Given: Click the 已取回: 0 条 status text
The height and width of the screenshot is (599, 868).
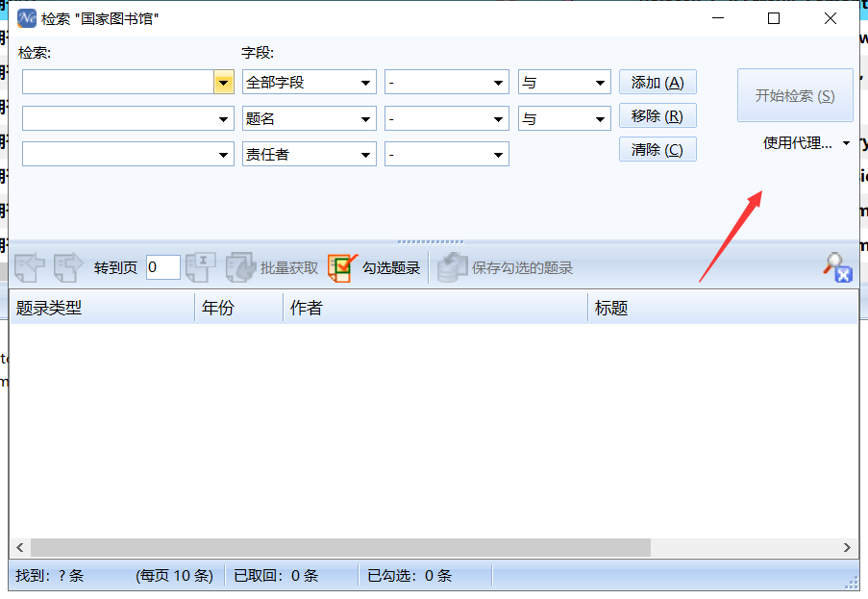Looking at the screenshot, I should pyautogui.click(x=276, y=576).
